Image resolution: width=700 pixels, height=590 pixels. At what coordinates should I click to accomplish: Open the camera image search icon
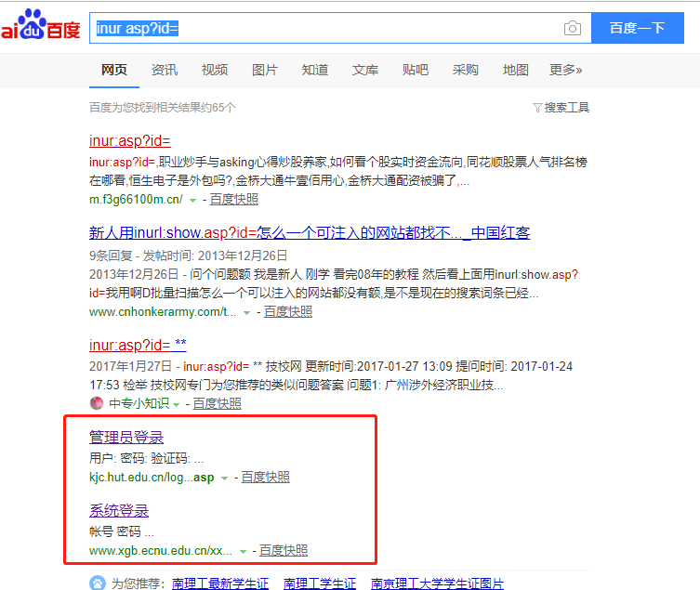(x=573, y=28)
